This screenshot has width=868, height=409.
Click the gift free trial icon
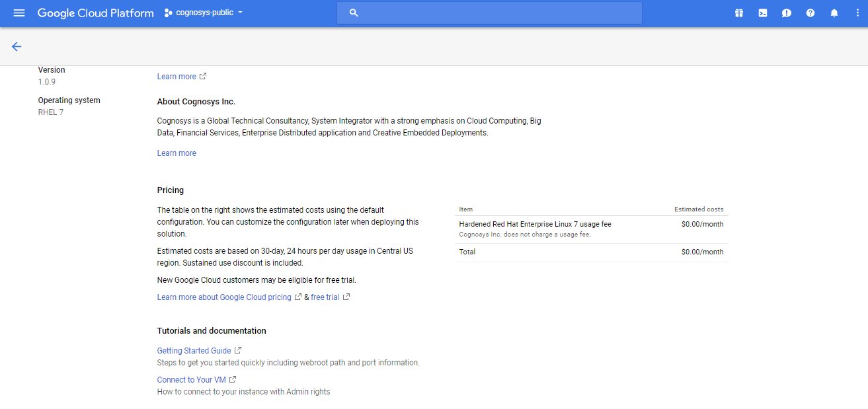pos(739,13)
